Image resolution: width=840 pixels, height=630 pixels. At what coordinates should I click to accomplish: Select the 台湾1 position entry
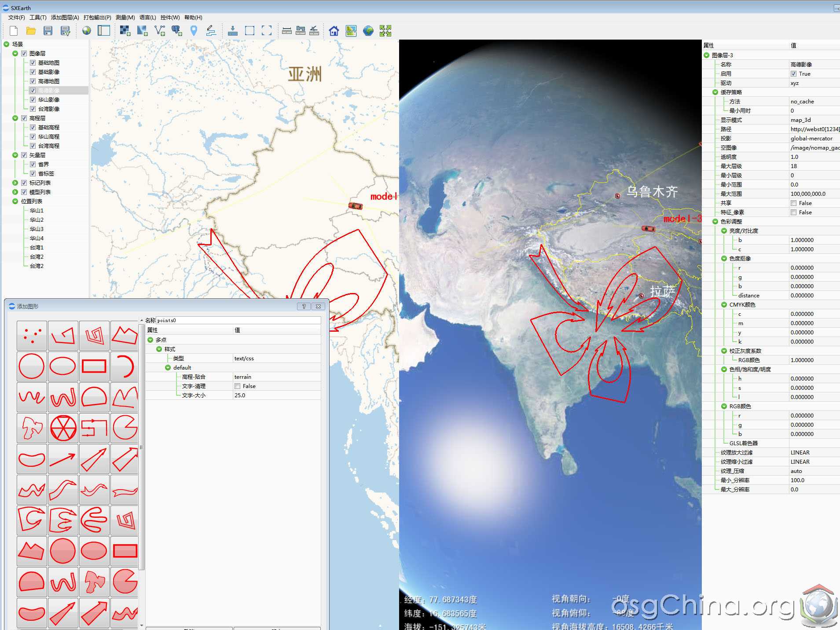pyautogui.click(x=37, y=248)
